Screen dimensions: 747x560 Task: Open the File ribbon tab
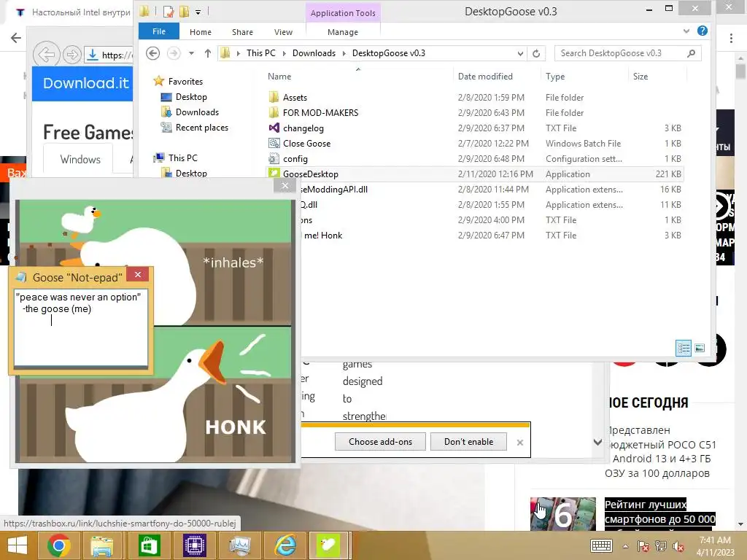click(158, 31)
